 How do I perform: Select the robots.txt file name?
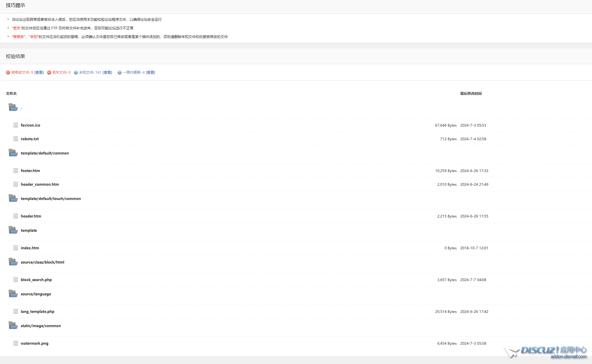30,139
